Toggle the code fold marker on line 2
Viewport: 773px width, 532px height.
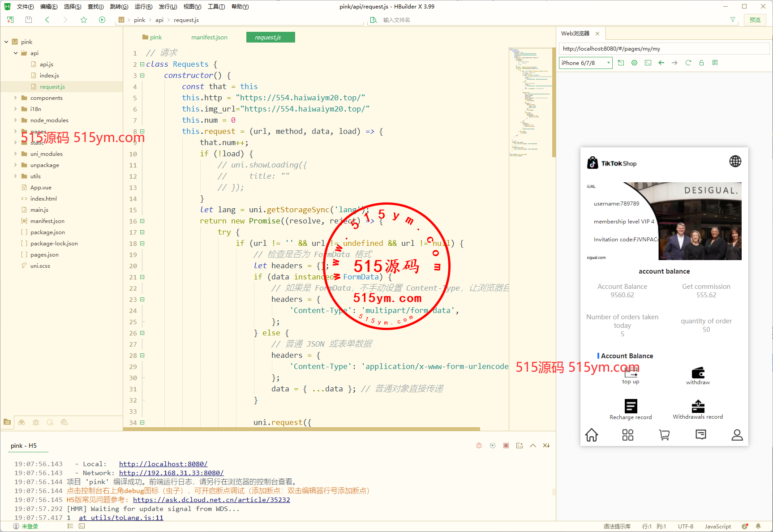tap(142, 64)
